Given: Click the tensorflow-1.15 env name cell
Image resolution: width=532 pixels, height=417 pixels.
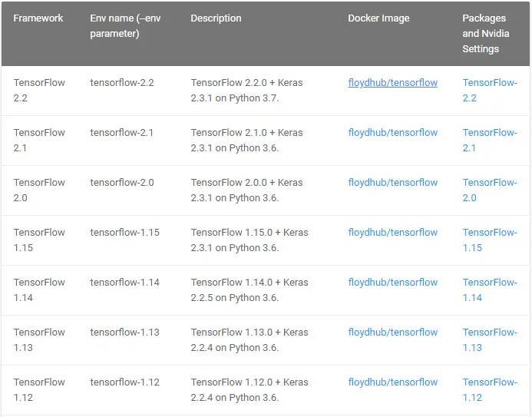Looking at the screenshot, I should tap(124, 233).
